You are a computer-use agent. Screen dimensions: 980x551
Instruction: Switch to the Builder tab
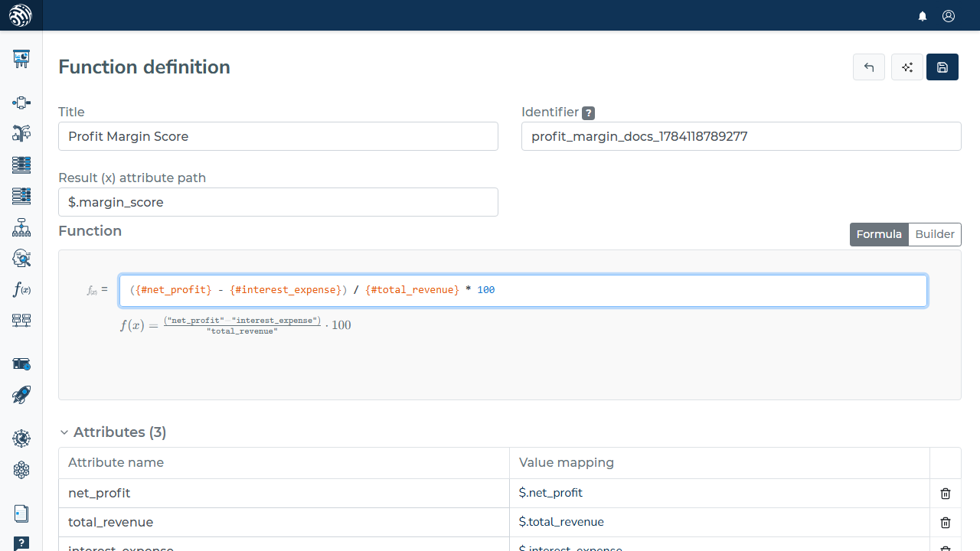point(935,234)
